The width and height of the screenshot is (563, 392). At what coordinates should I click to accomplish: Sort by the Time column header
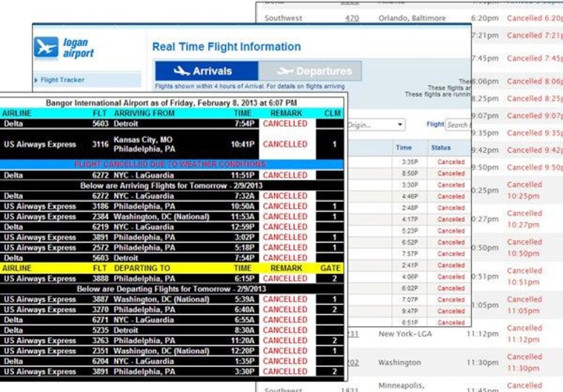404,147
